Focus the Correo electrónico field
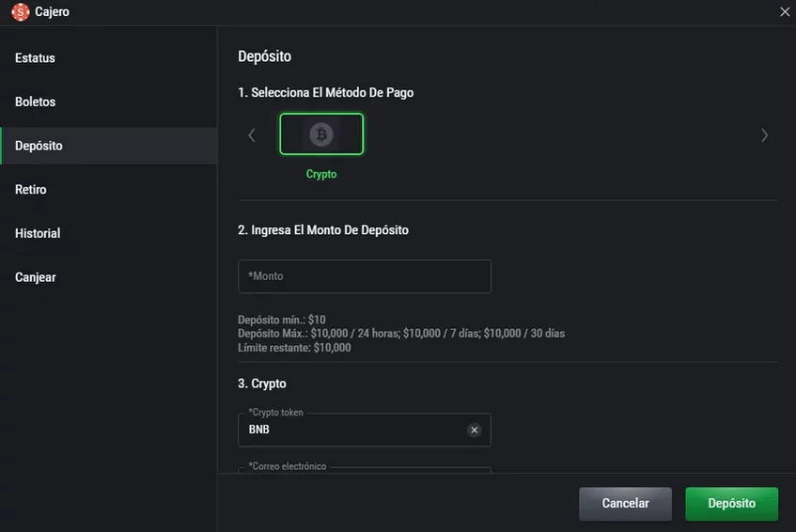Image resolution: width=796 pixels, height=532 pixels. 364,470
